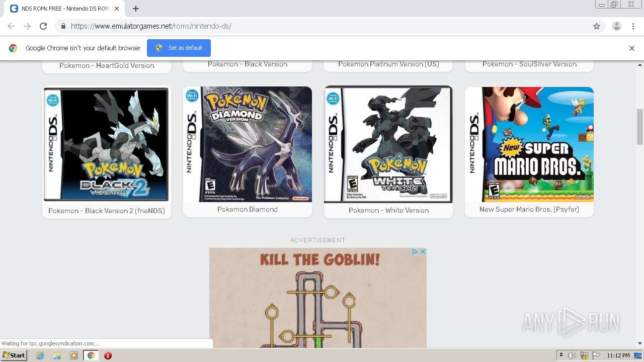Open the Pokemon Diamond cover image
The height and width of the screenshot is (362, 644).
(248, 144)
